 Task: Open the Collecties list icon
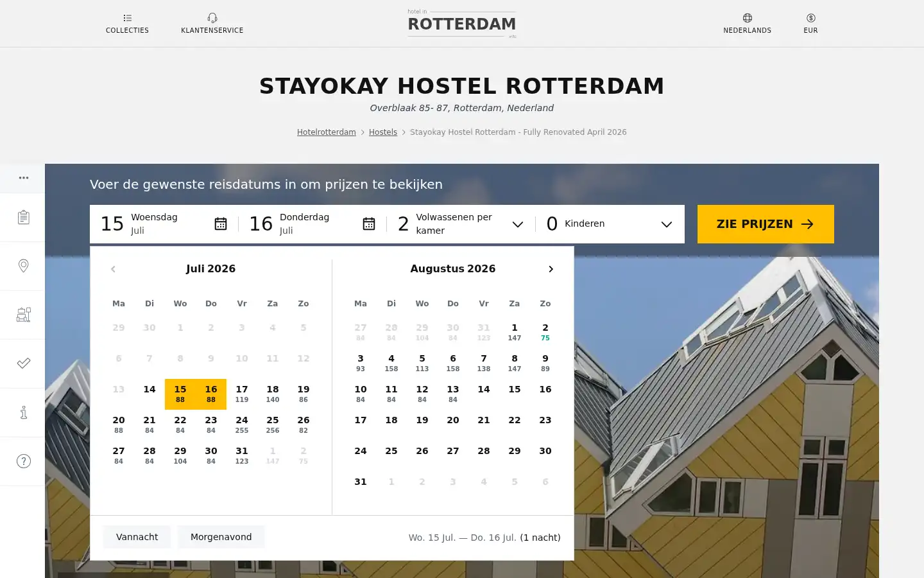click(x=127, y=18)
